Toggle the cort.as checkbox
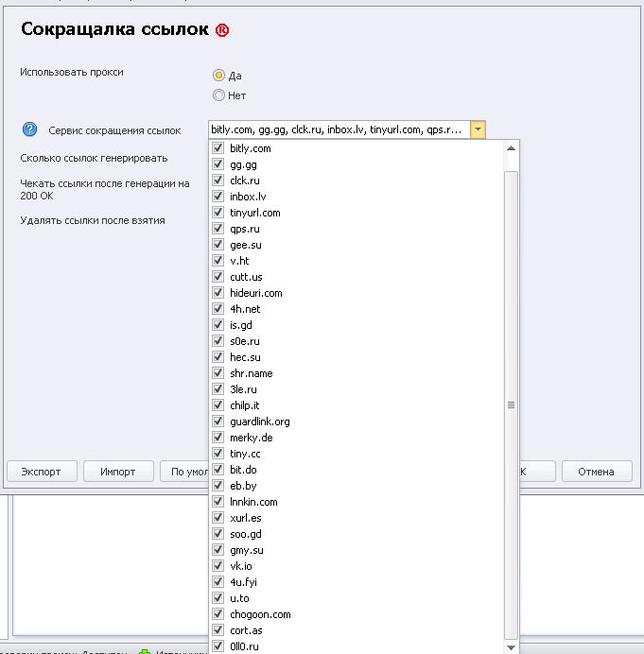The image size is (644, 654). tap(218, 629)
